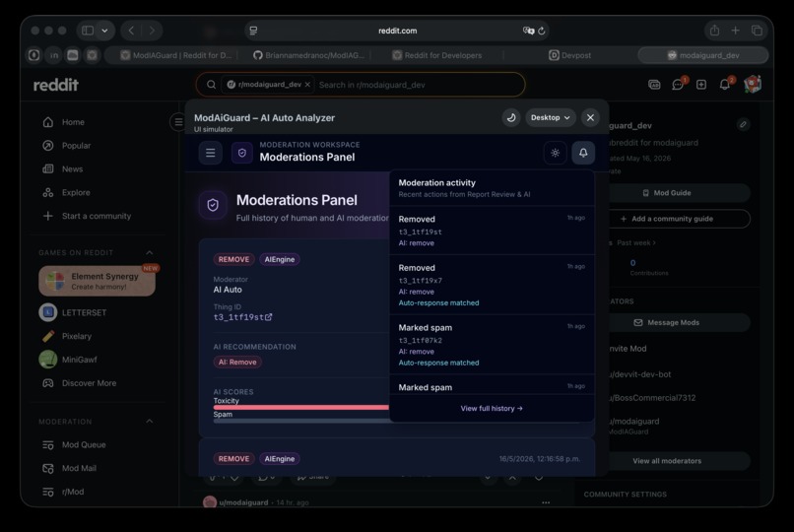Click the Toxicity score bar
The width and height of the screenshot is (794, 532).
pyautogui.click(x=301, y=407)
